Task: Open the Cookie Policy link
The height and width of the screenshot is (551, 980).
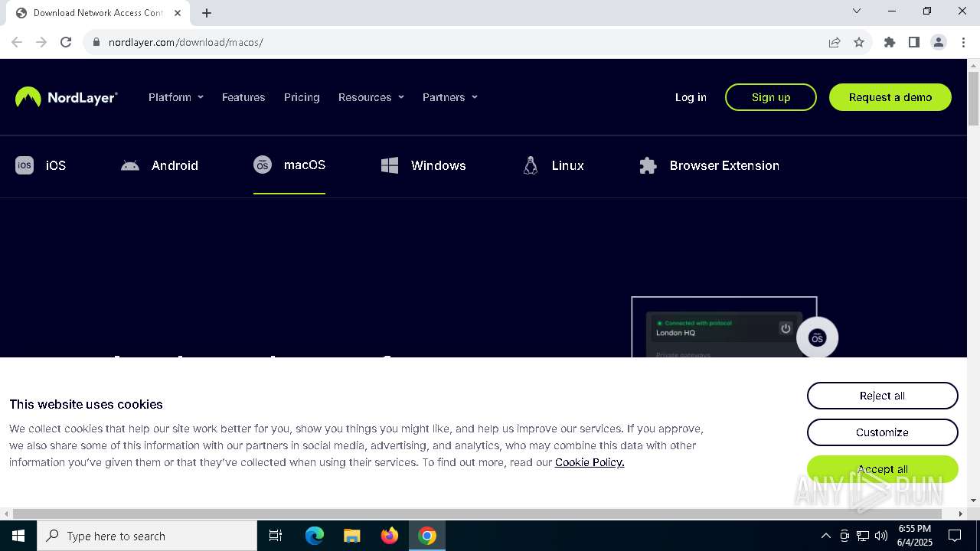Action: click(590, 462)
